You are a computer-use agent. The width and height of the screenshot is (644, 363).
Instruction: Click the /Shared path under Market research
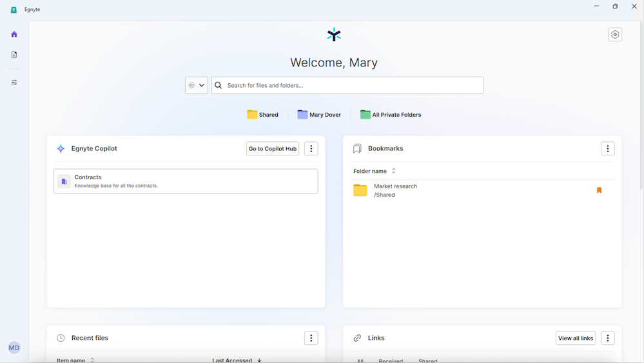click(384, 195)
